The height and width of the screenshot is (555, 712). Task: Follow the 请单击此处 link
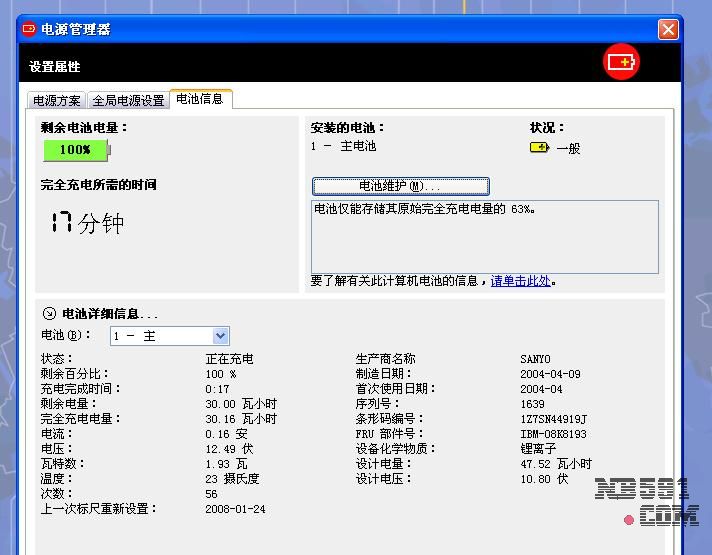[x=520, y=281]
